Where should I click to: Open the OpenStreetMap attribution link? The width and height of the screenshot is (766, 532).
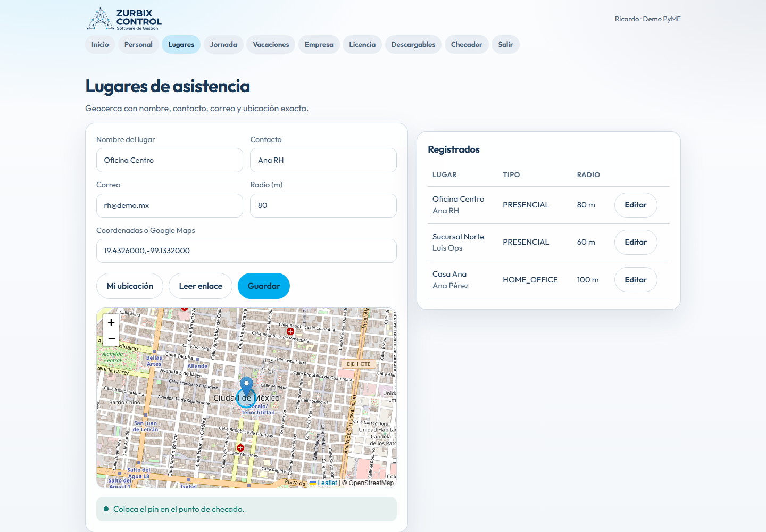tap(371, 483)
